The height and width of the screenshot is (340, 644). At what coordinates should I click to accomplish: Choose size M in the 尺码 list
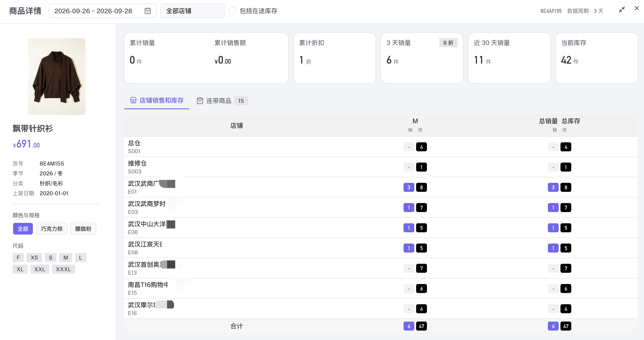pos(66,257)
